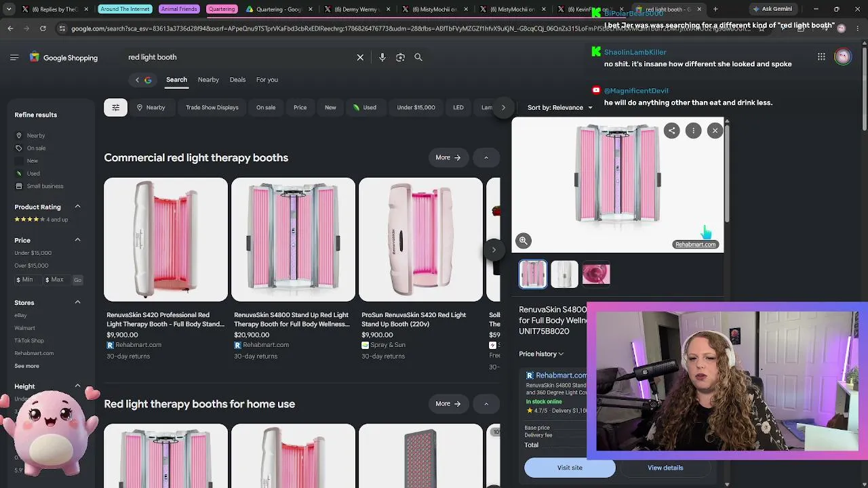This screenshot has width=868, height=488.
Task: Collapse the Height filter section
Action: (x=77, y=386)
